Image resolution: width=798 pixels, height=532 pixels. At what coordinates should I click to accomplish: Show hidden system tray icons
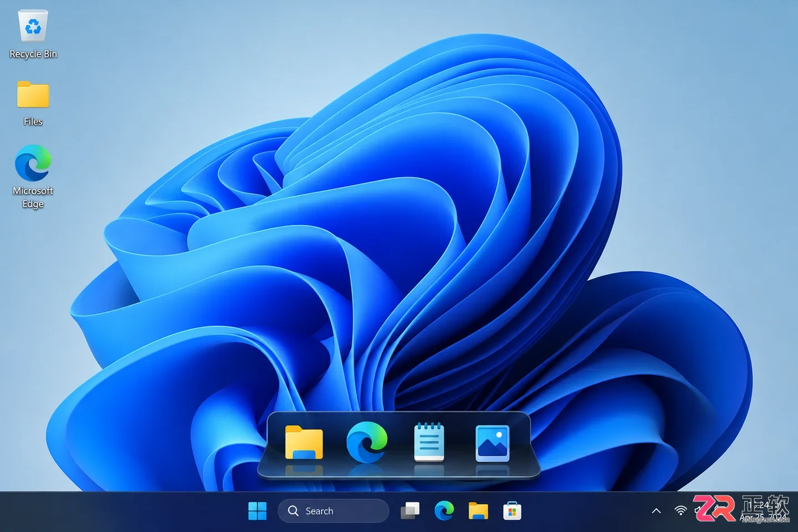coord(656,511)
